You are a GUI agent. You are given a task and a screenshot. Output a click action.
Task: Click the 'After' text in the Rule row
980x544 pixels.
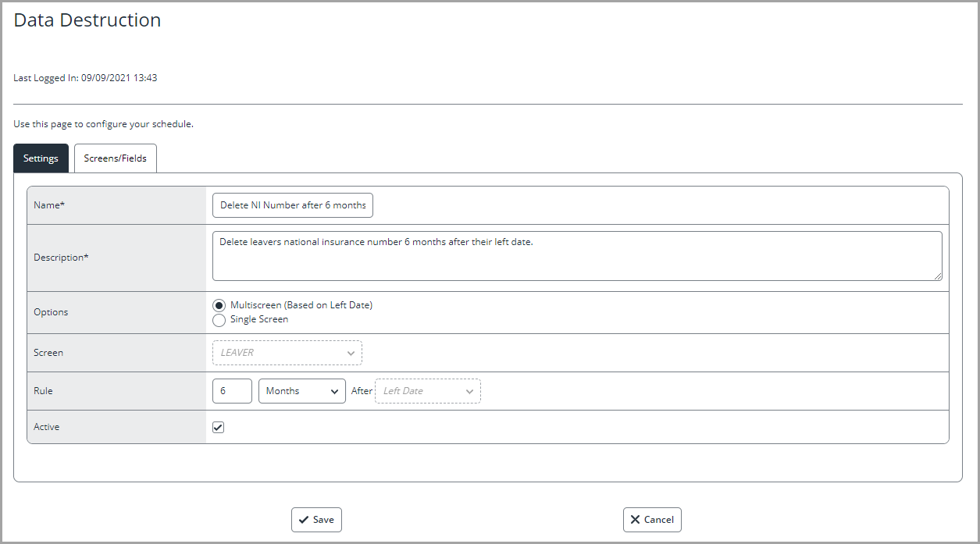tap(362, 391)
